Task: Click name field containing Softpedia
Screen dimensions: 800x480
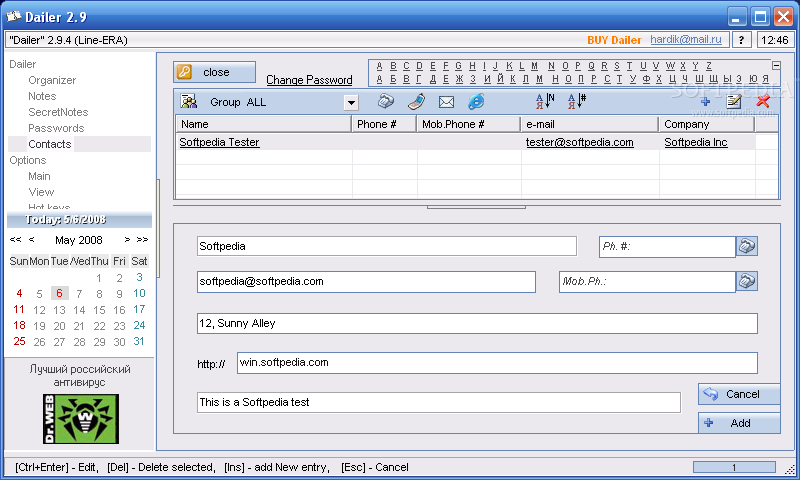Action: (387, 246)
